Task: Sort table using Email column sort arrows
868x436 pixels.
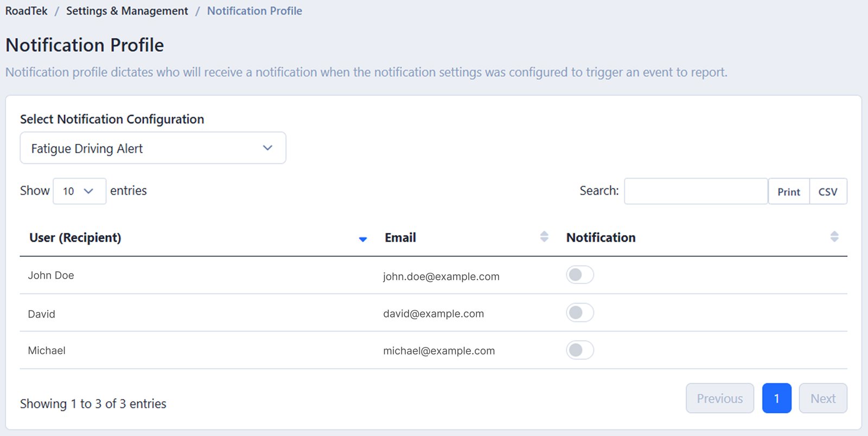Action: (544, 236)
